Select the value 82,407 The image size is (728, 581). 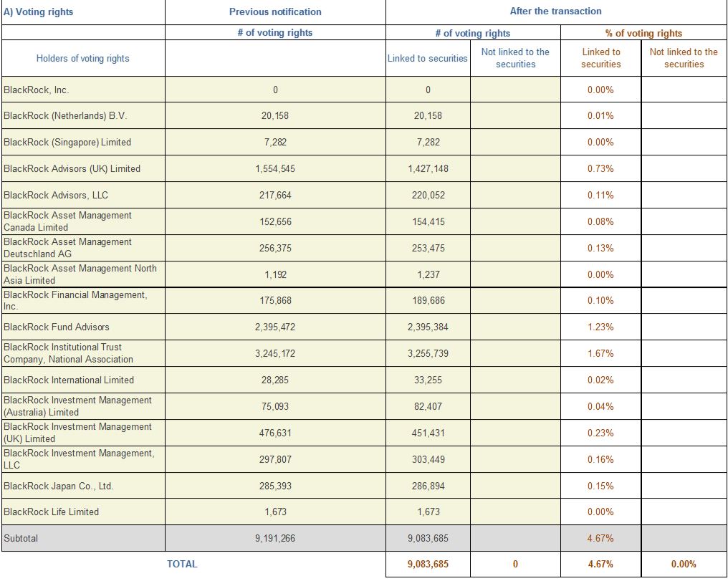pos(428,406)
